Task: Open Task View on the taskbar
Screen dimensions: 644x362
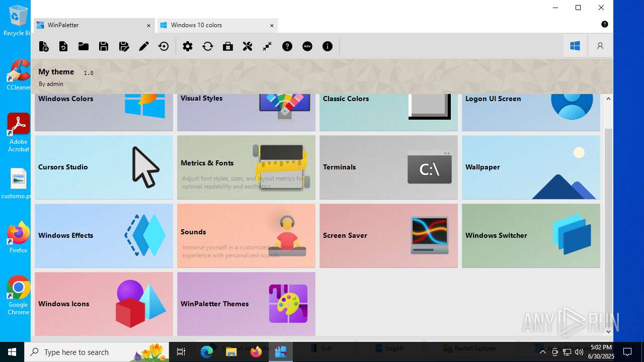Action: (x=182, y=352)
